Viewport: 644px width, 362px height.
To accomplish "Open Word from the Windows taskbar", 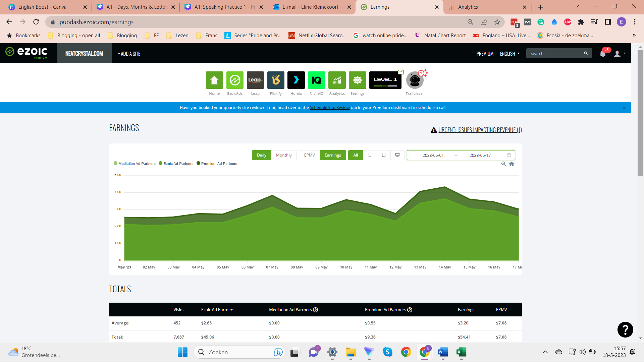I will tap(443, 352).
